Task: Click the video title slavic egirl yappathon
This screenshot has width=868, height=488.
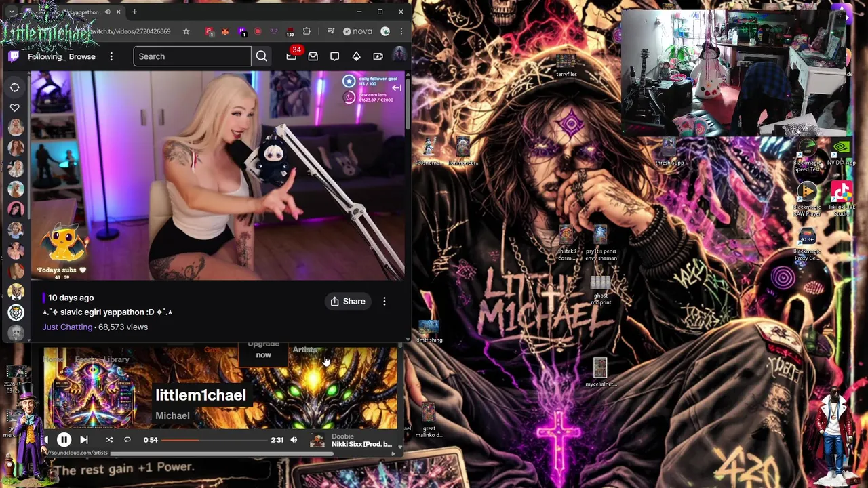Action: click(x=107, y=312)
